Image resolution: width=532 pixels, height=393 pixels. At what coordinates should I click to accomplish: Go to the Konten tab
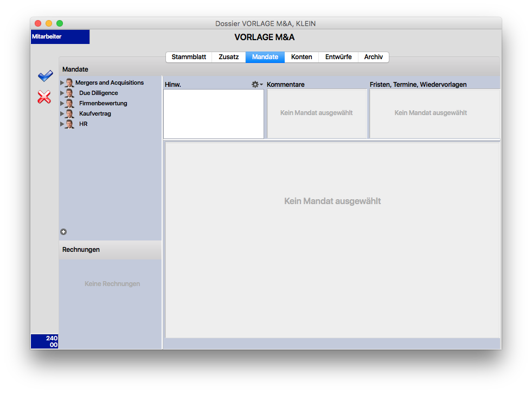(302, 57)
